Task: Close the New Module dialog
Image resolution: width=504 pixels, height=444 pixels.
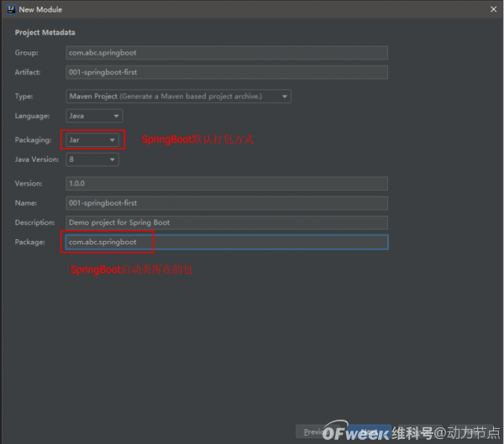Action: (x=493, y=9)
